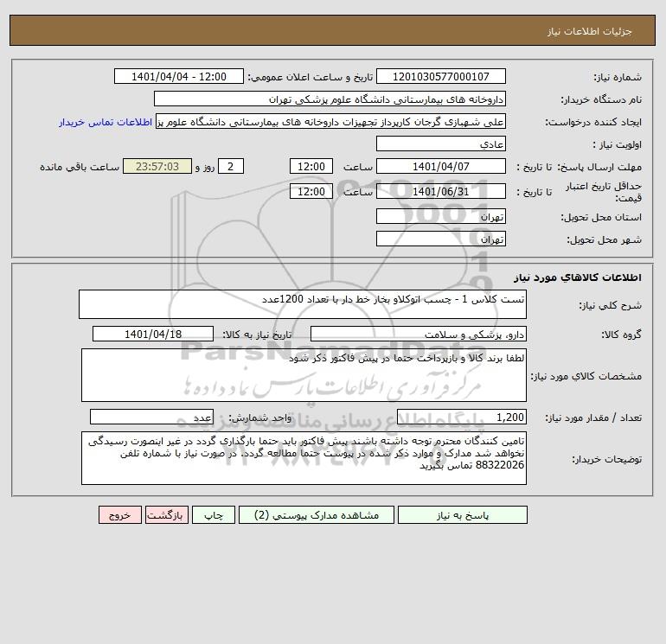Click the تعداد / مقدار مورد نیاز label
The image size is (666, 644).
pyautogui.click(x=593, y=418)
